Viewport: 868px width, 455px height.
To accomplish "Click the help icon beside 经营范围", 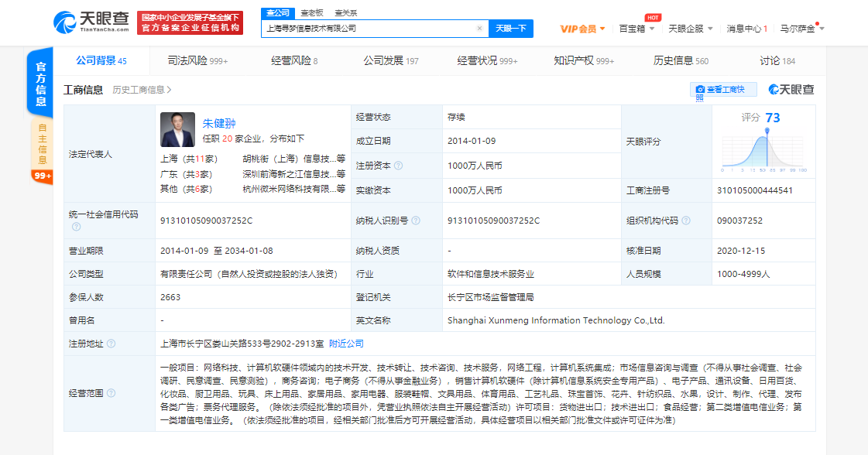I will (111, 393).
